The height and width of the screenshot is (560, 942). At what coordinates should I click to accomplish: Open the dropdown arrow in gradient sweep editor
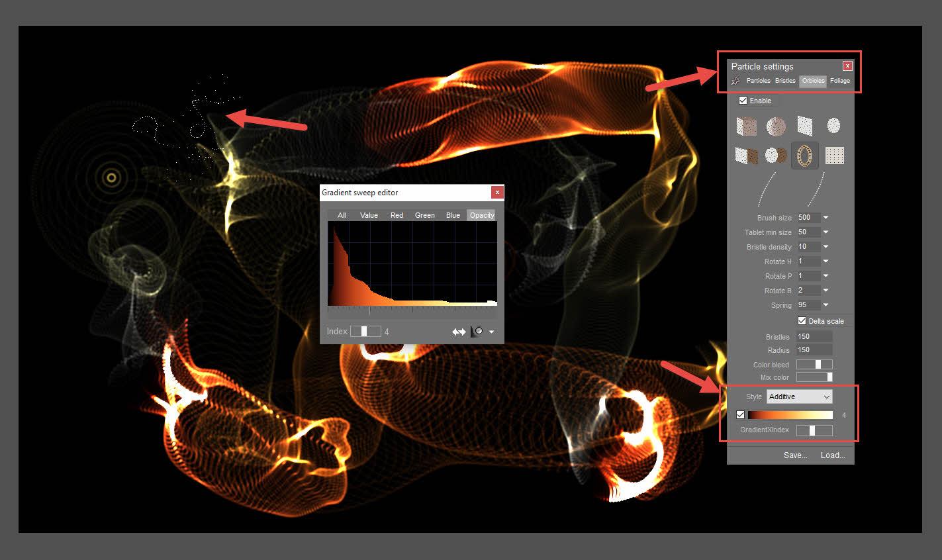[491, 331]
